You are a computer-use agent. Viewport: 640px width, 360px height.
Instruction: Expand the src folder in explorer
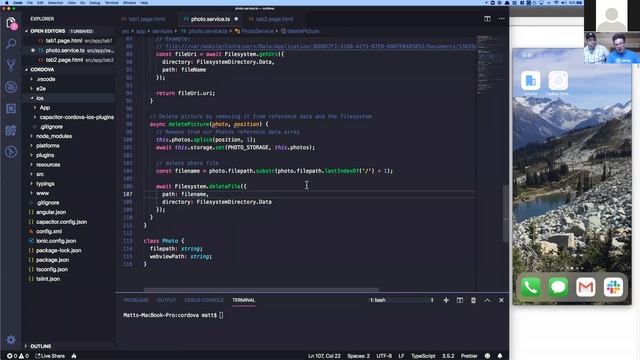click(40, 174)
